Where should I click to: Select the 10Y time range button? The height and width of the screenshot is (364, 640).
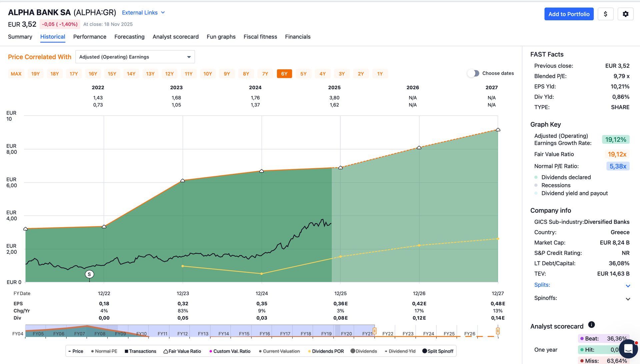point(208,74)
